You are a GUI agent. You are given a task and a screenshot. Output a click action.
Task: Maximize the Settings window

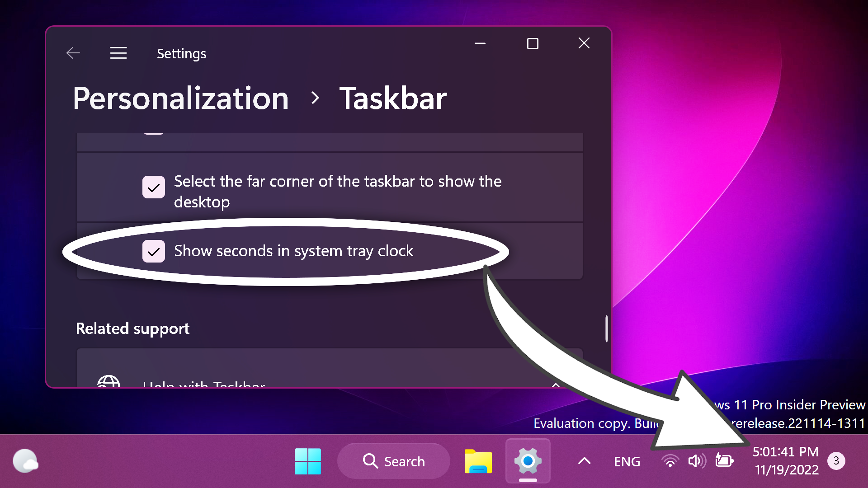[x=533, y=43]
